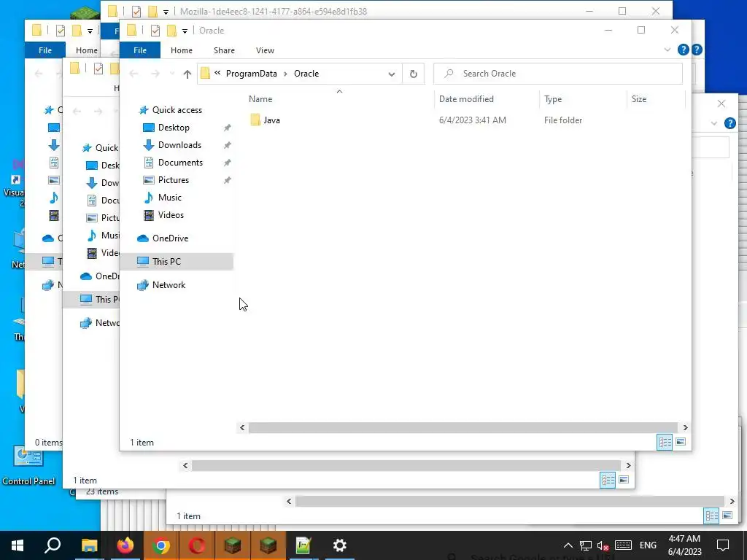
Task: Open the Home tab in Oracle window
Action: [x=182, y=50]
